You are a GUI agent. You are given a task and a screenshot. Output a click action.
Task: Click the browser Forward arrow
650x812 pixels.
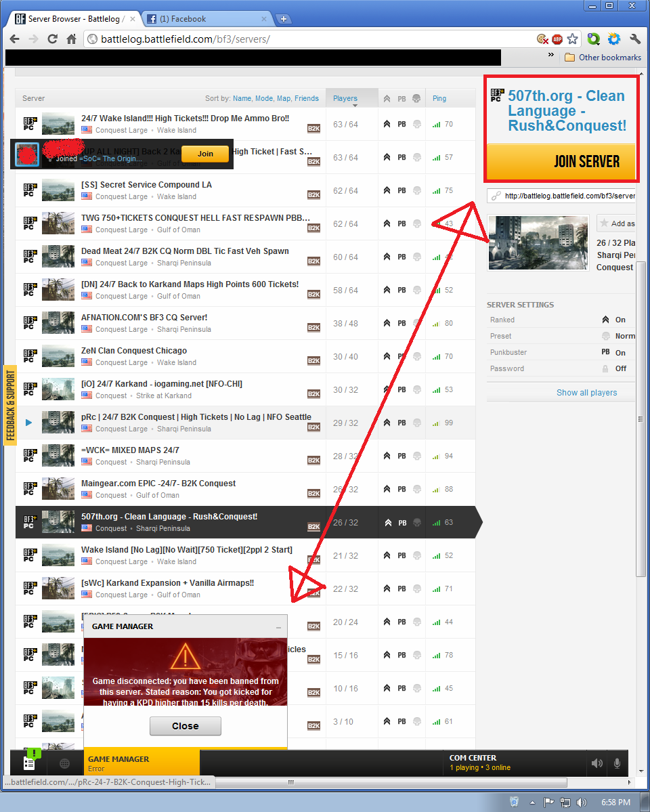pyautogui.click(x=33, y=39)
